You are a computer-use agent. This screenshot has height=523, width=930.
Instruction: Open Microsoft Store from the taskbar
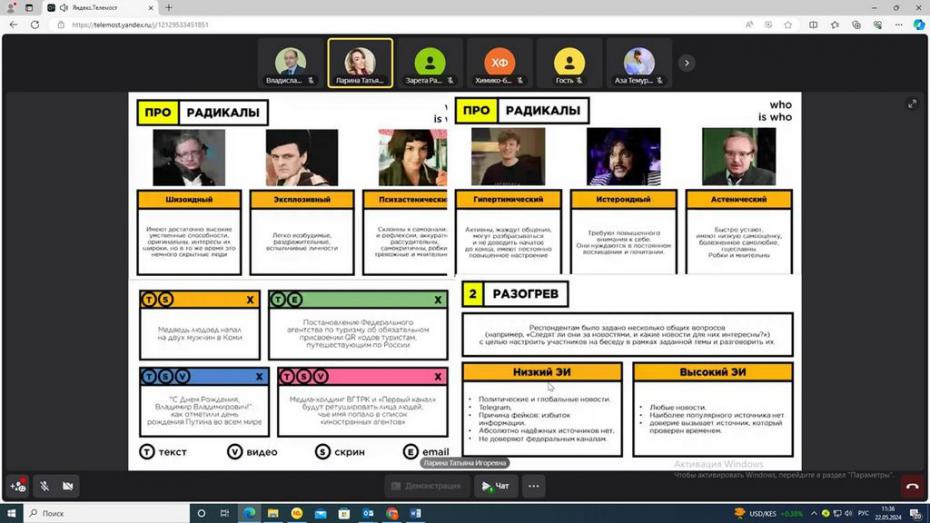[x=344, y=513]
